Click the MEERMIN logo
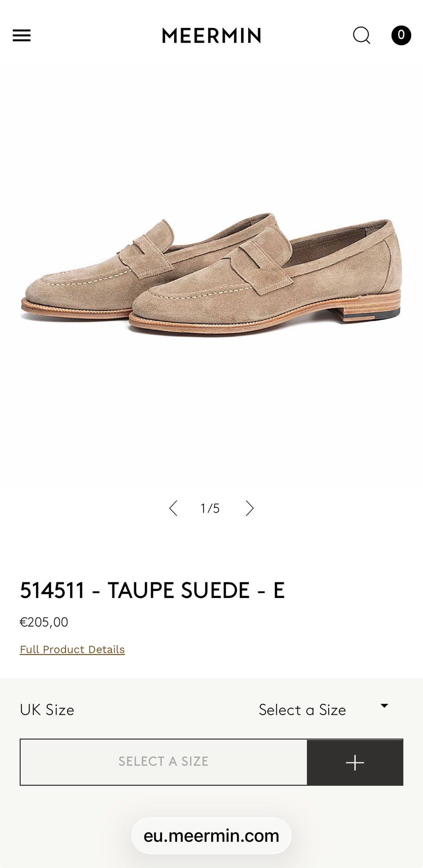This screenshot has height=868, width=423. tap(211, 36)
